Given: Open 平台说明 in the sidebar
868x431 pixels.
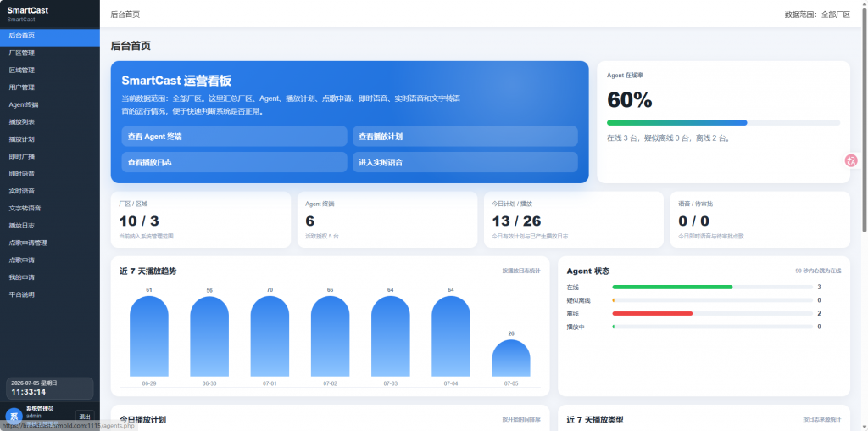Looking at the screenshot, I should point(50,295).
